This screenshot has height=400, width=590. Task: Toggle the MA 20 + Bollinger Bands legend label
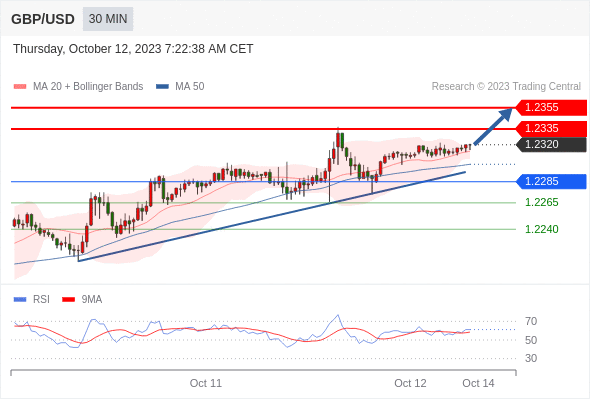(x=88, y=87)
